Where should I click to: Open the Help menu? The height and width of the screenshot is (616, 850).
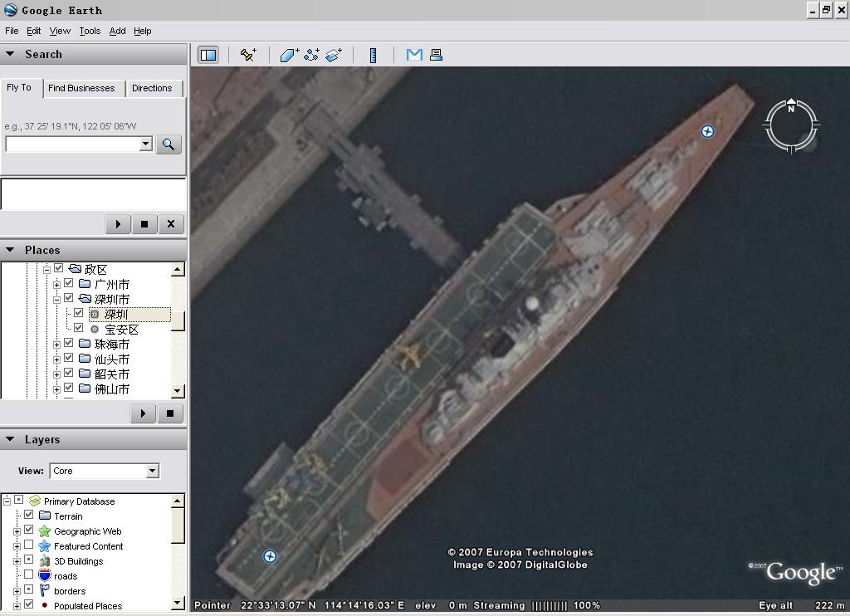click(143, 31)
